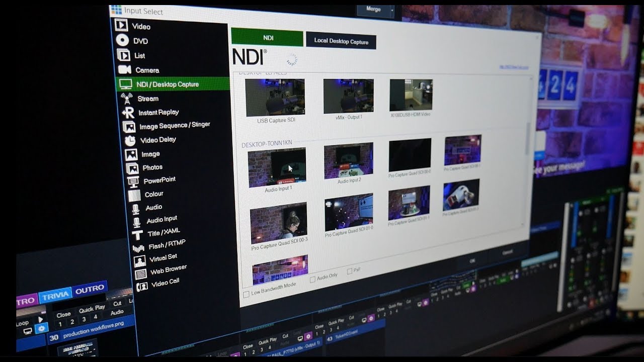Select the Instant Replay icon
The image size is (644, 362).
pos(128,113)
